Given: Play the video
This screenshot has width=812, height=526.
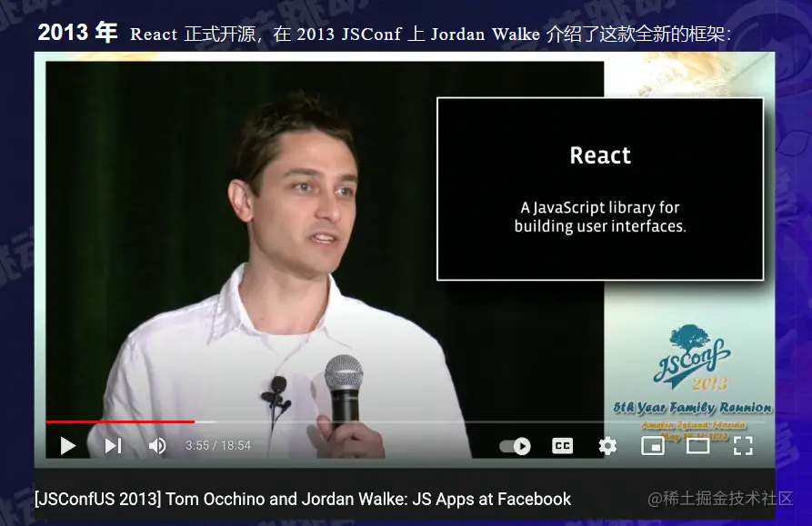Looking at the screenshot, I should pyautogui.click(x=68, y=445).
